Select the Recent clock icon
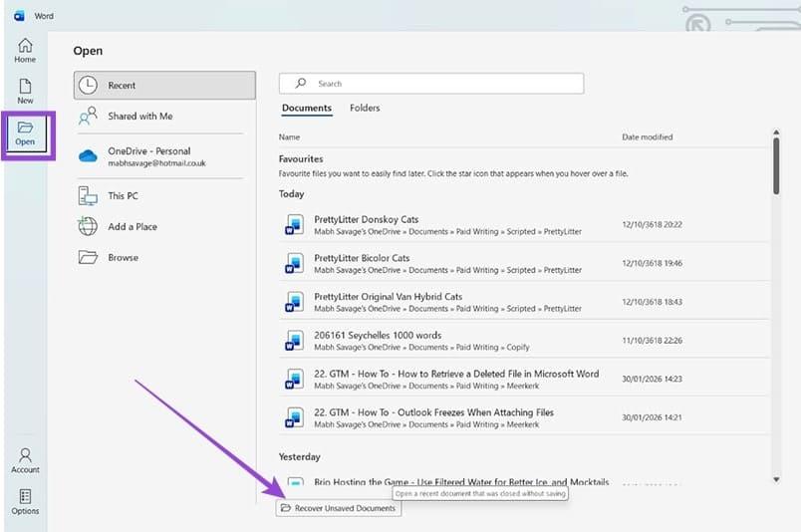 point(89,86)
